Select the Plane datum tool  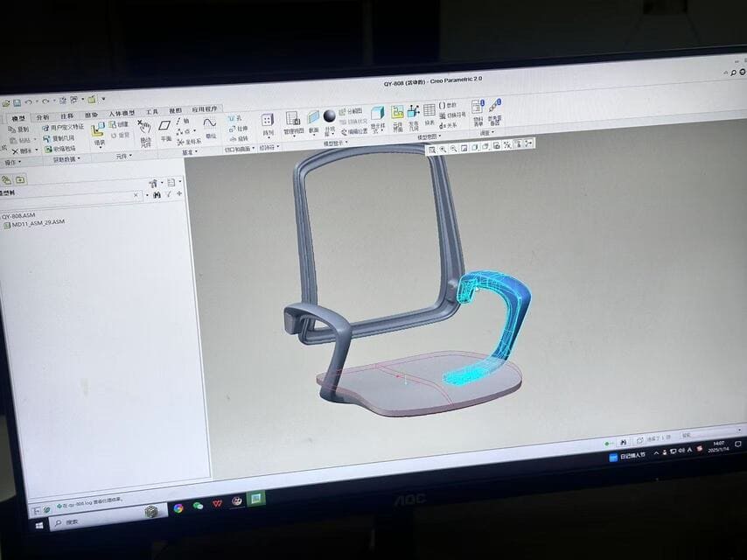pos(164,129)
